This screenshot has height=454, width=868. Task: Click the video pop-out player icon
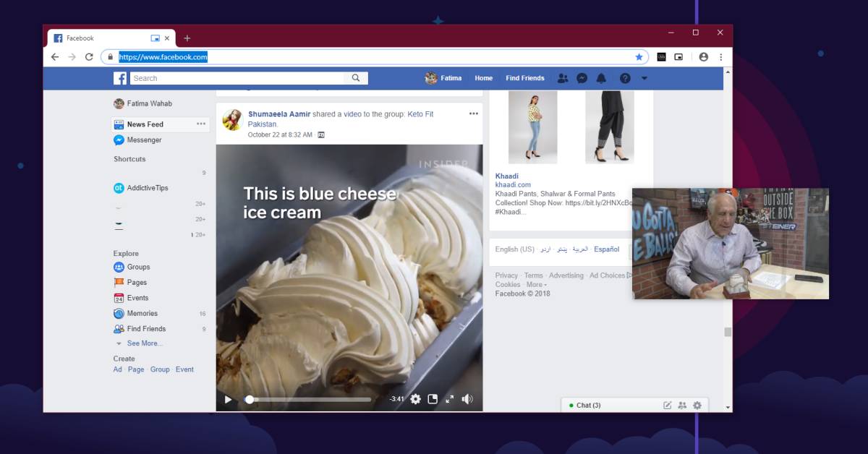[433, 399]
